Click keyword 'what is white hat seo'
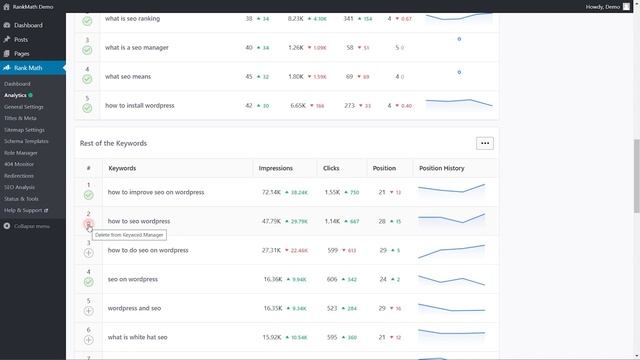640x360 pixels. click(x=138, y=337)
